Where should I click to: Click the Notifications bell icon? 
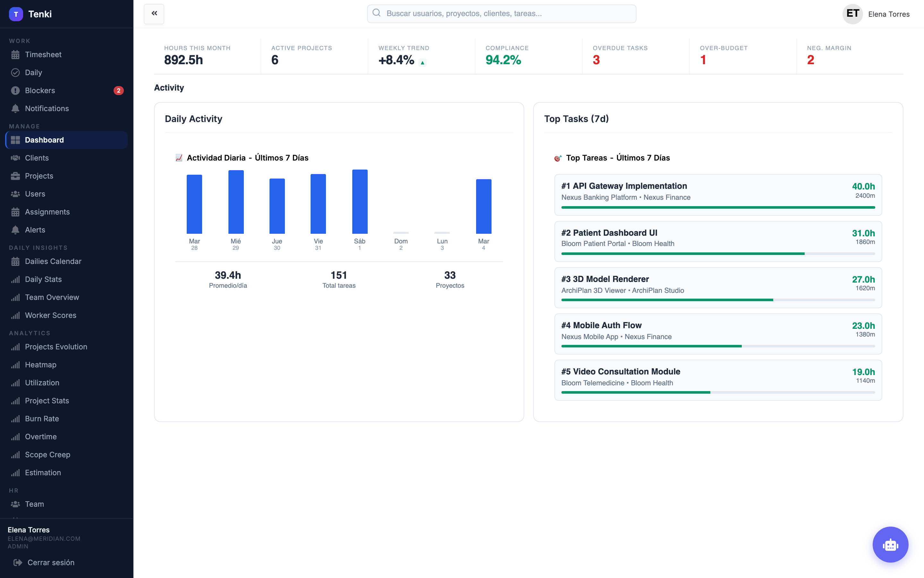click(x=15, y=109)
